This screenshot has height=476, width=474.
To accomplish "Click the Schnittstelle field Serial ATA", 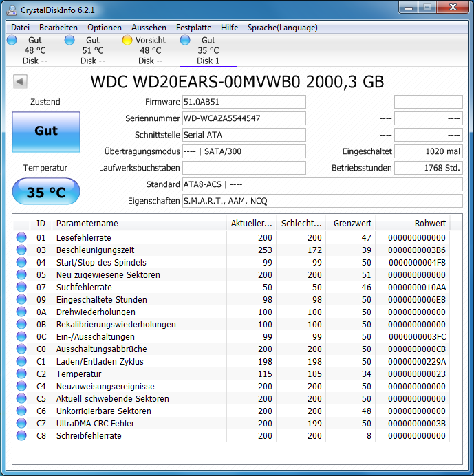I will point(244,135).
